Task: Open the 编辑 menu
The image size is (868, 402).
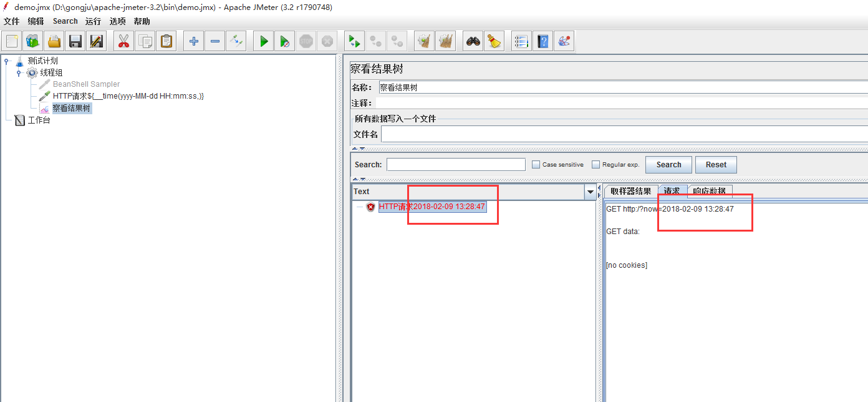Action: click(x=36, y=21)
